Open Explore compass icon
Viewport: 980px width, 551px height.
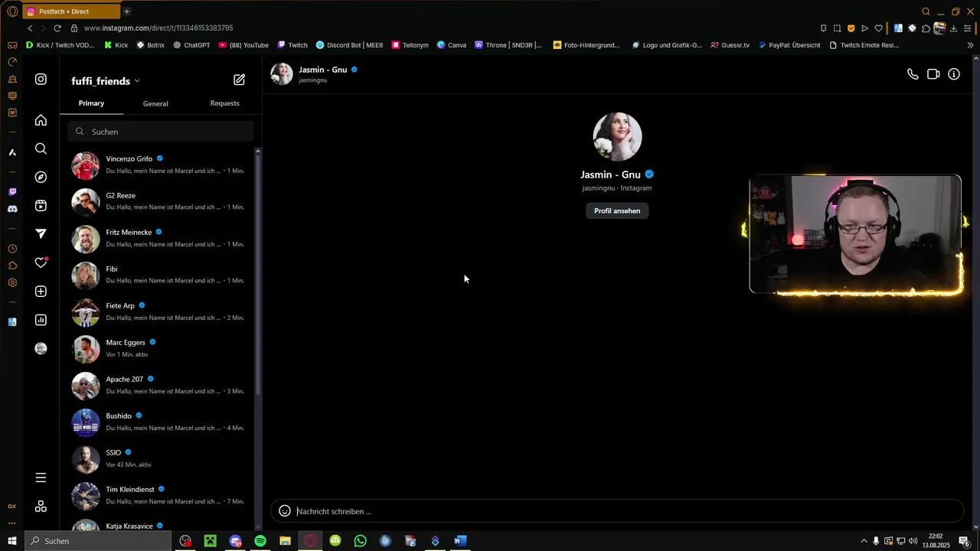click(41, 177)
